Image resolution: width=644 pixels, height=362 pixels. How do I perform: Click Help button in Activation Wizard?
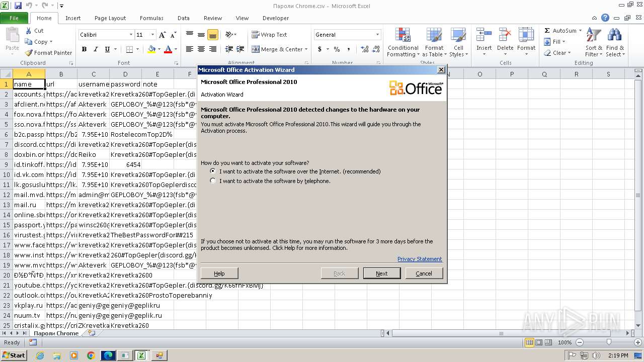[219, 273]
